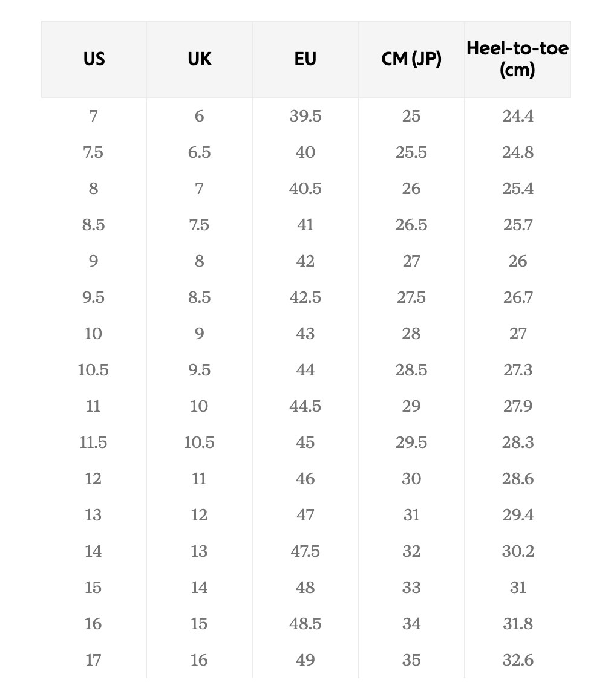
Task: Click heel-to-toe value 24.4
Action: [518, 116]
